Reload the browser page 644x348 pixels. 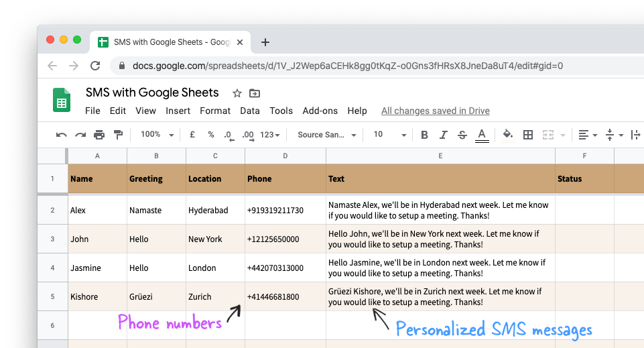(95, 66)
